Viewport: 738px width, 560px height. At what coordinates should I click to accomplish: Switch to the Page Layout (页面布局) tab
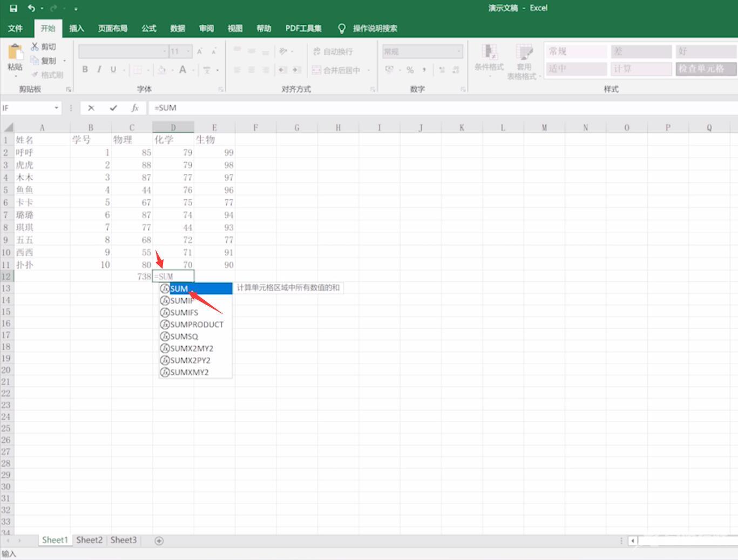112,28
